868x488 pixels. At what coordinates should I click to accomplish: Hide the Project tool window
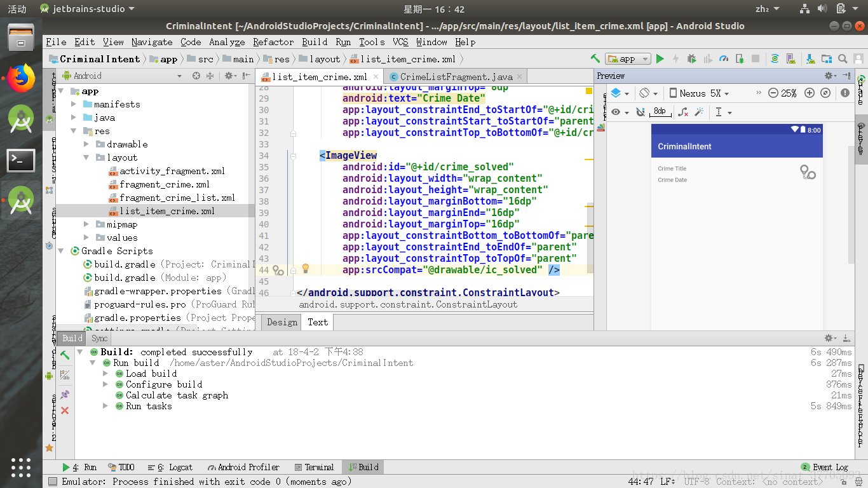(247, 76)
